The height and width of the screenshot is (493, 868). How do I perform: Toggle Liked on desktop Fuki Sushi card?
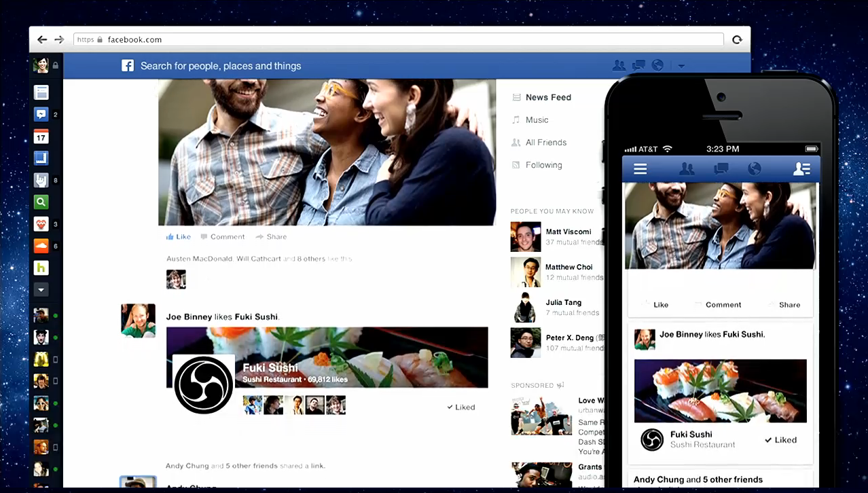coord(461,407)
